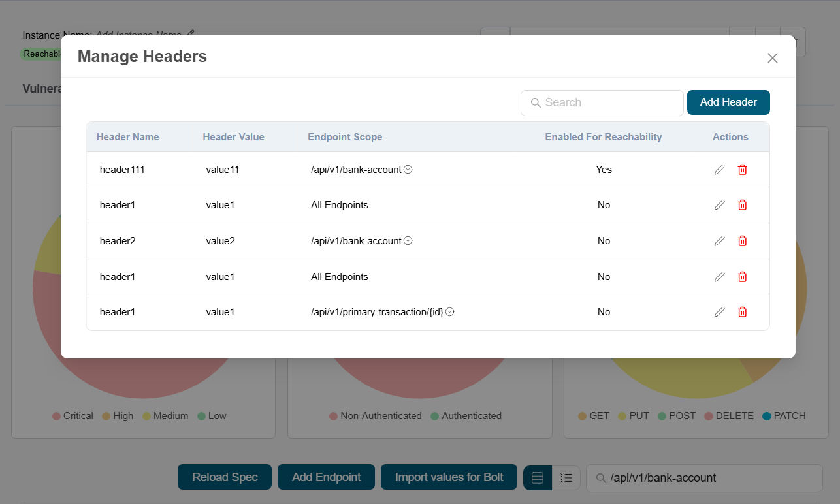Delete header2 using the red trash icon
840x504 pixels.
coord(742,241)
